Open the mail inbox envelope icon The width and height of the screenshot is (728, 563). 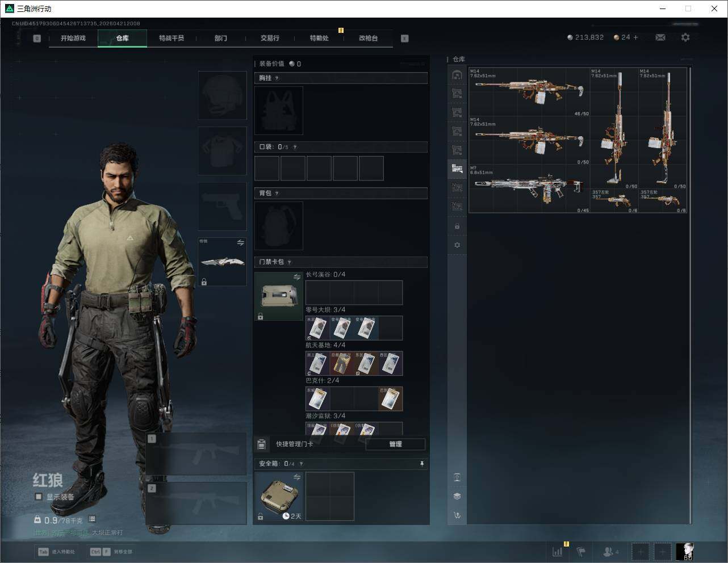tap(660, 37)
